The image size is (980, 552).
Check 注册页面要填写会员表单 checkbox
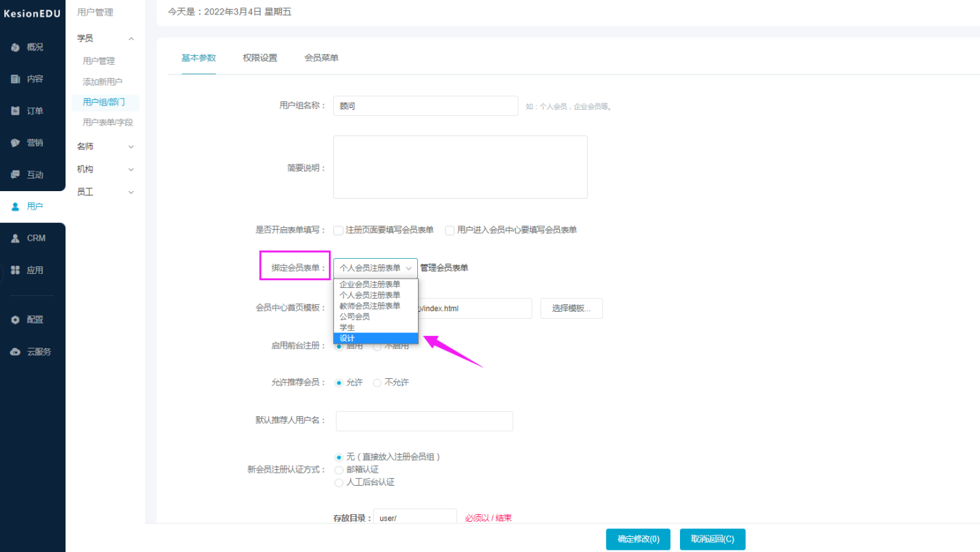tap(339, 230)
